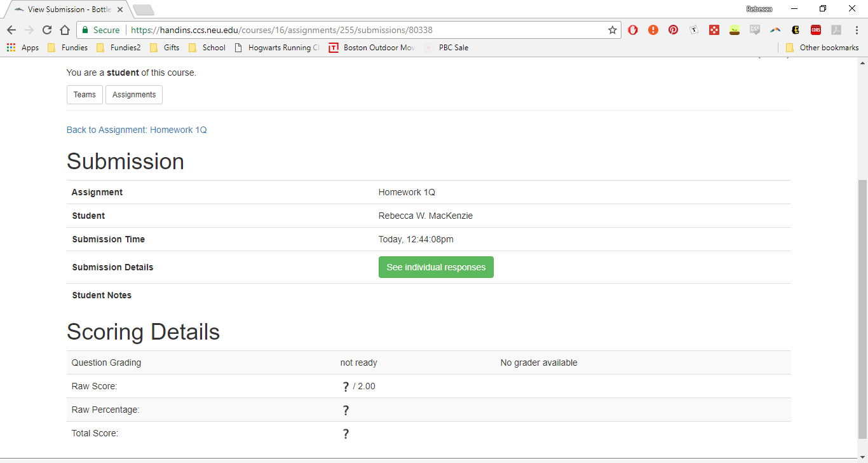Click the Forest seedling extension icon
868x463 pixels.
735,30
